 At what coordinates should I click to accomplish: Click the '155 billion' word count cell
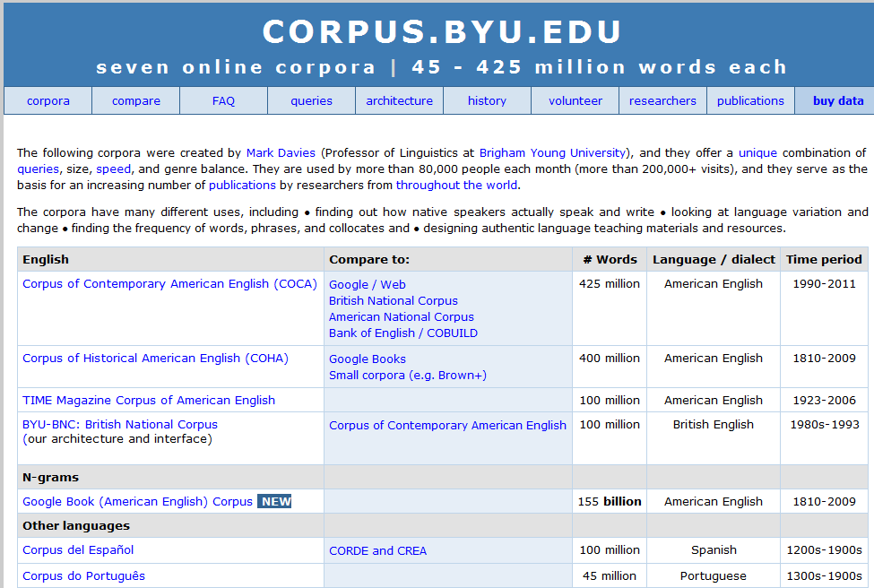pyautogui.click(x=610, y=502)
